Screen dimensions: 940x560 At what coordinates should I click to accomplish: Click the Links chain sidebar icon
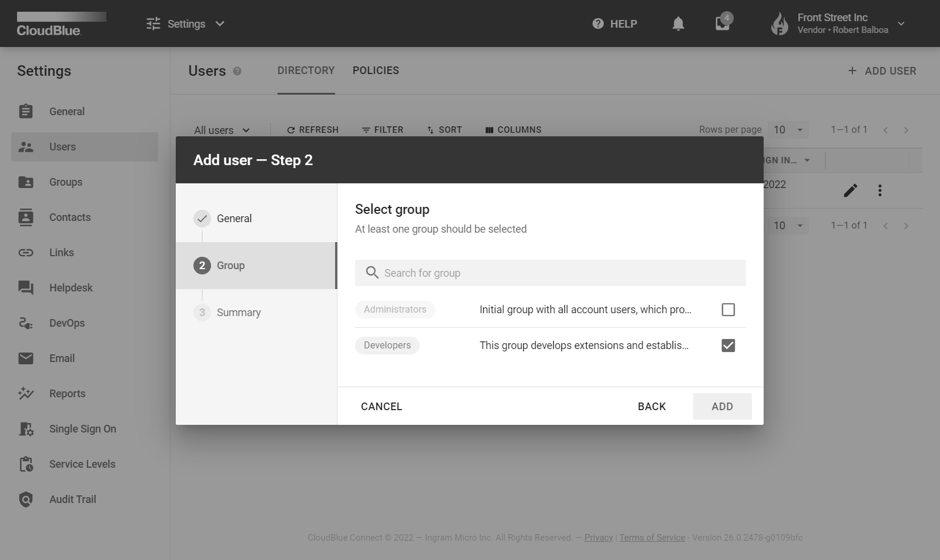pyautogui.click(x=26, y=253)
